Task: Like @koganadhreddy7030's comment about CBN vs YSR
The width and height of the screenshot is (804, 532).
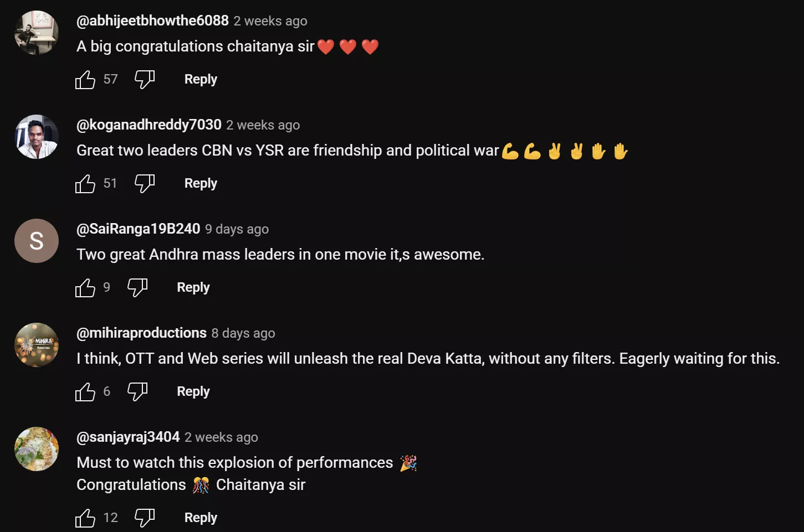Action: pyautogui.click(x=85, y=183)
